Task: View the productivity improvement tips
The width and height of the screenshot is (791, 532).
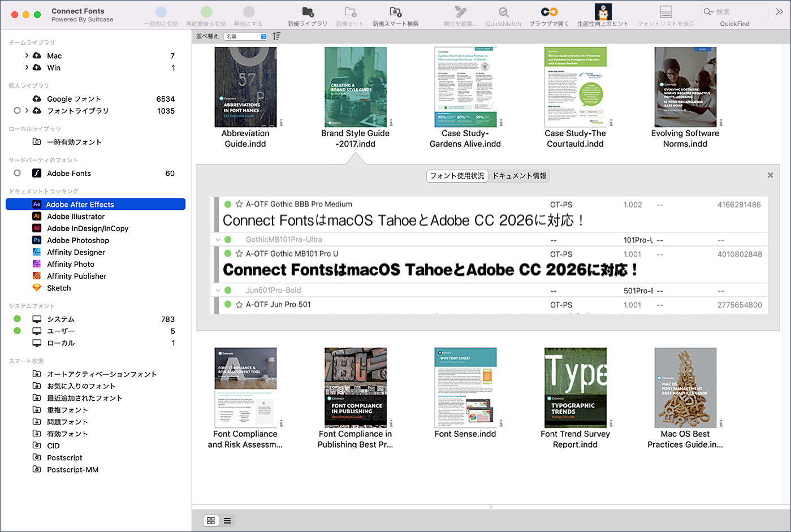Action: point(604,14)
